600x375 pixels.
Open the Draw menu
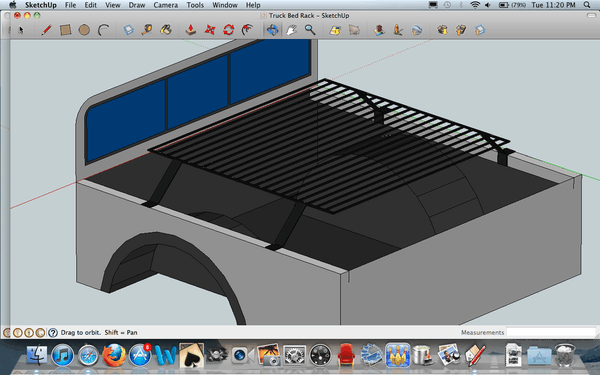pyautogui.click(x=137, y=5)
